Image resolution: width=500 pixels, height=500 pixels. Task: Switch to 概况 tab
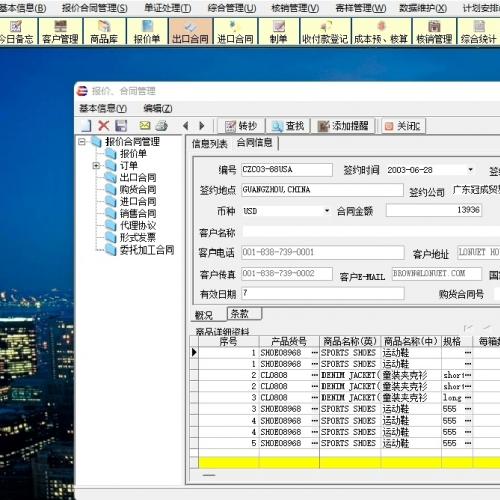pos(204,315)
